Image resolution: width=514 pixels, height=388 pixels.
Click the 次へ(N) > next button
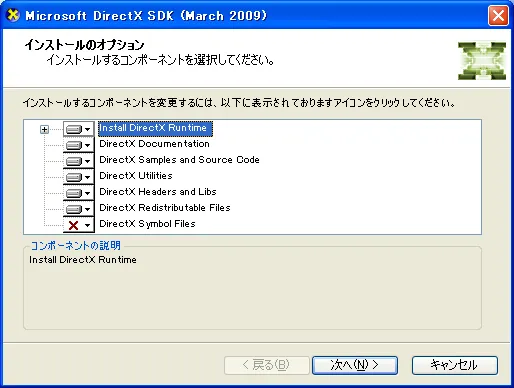(355, 365)
